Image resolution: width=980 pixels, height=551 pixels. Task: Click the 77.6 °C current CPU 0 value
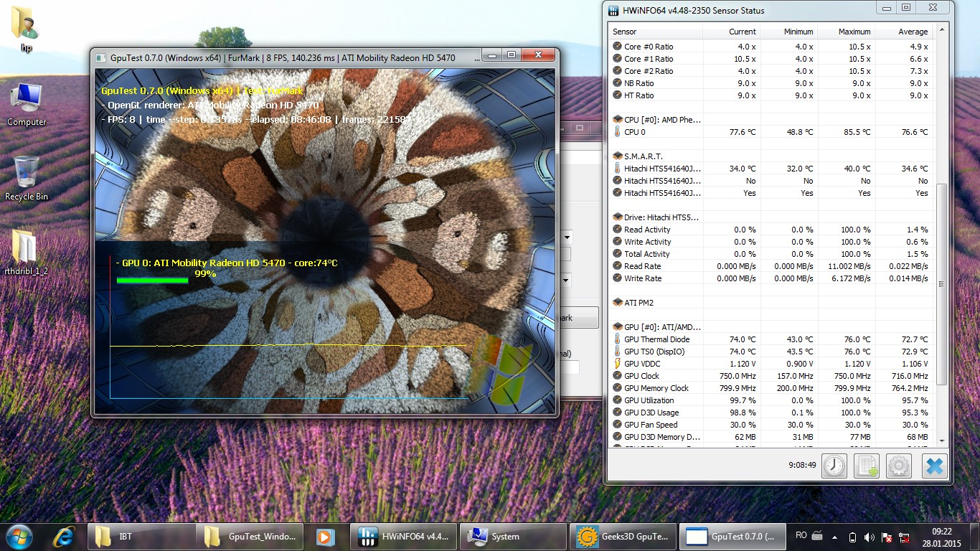point(742,132)
